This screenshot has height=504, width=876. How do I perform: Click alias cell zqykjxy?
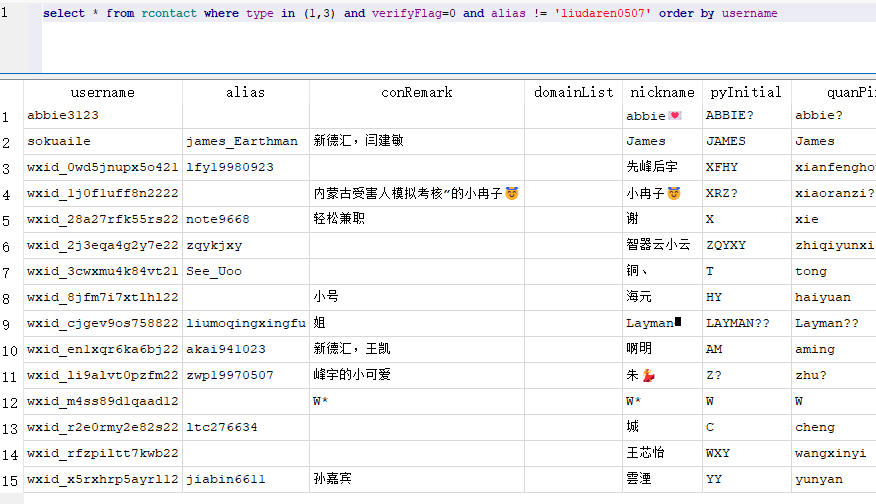pos(246,245)
